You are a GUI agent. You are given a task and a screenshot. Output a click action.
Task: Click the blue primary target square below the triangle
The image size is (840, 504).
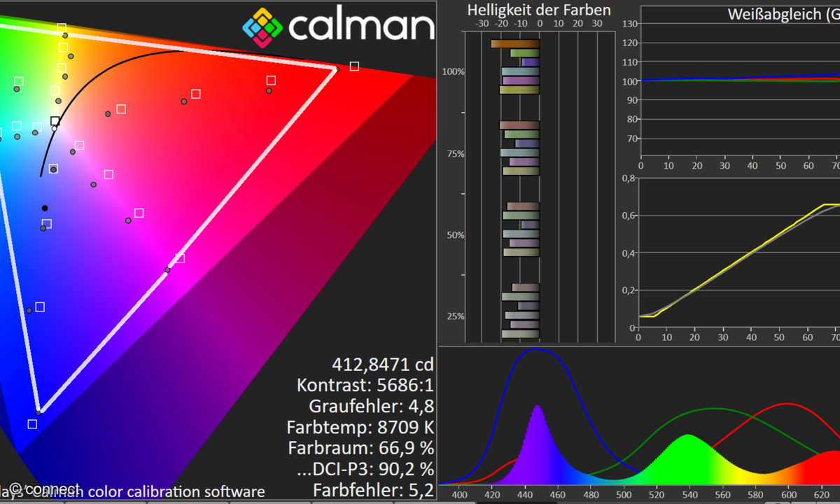pyautogui.click(x=32, y=423)
